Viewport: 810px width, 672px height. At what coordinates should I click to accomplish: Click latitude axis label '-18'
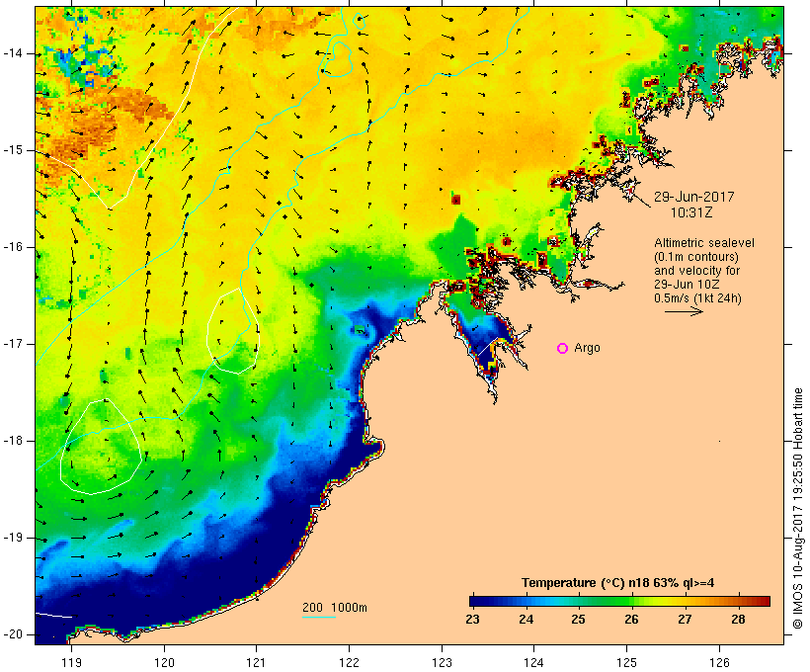pyautogui.click(x=13, y=441)
